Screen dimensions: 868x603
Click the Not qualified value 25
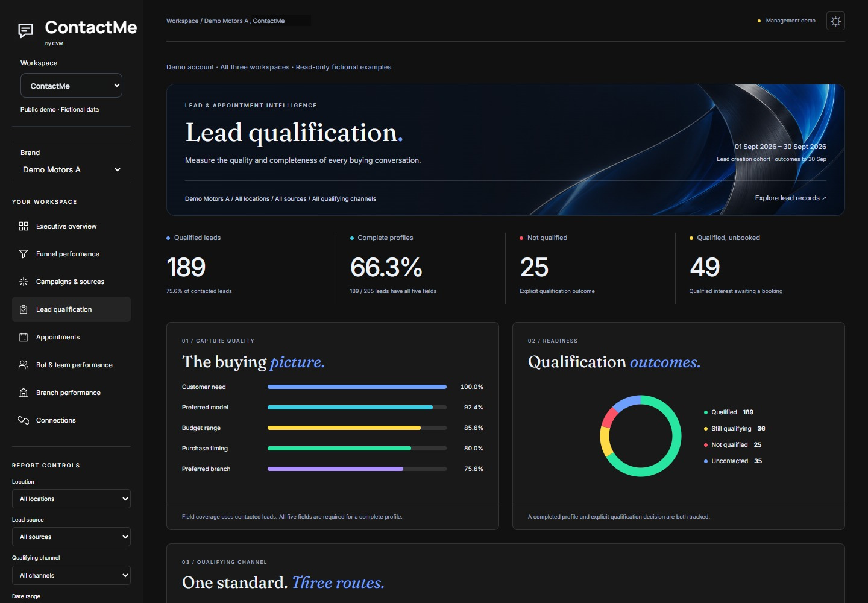pos(534,267)
